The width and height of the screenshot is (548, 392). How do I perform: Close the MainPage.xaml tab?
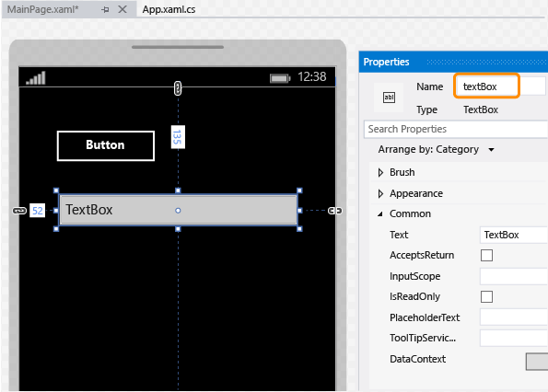coord(122,9)
